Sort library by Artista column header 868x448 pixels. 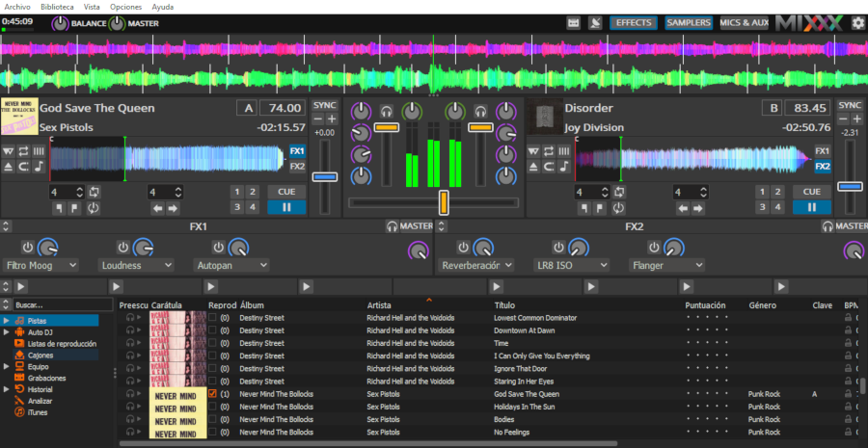coord(379,305)
